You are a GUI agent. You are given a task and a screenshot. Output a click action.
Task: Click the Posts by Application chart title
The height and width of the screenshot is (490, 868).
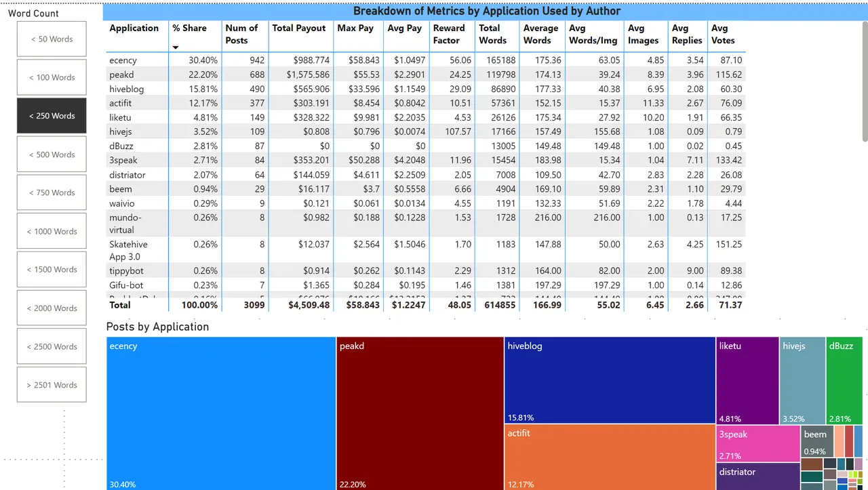(157, 327)
